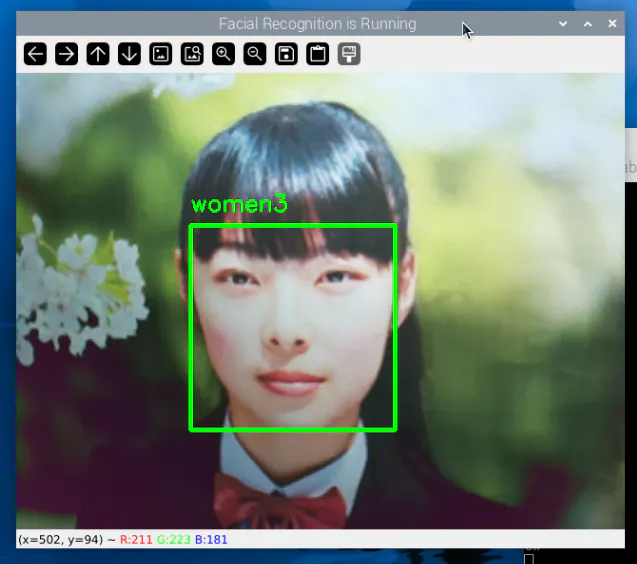This screenshot has height=564, width=637.
Task: Click the 'Facial Recognition is Running' title bar
Action: click(x=317, y=23)
